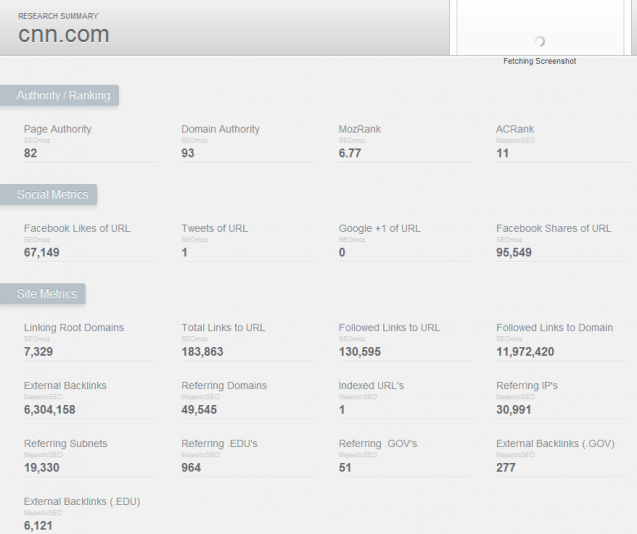Click Tweets of URL label
This screenshot has width=637, height=534.
[214, 228]
